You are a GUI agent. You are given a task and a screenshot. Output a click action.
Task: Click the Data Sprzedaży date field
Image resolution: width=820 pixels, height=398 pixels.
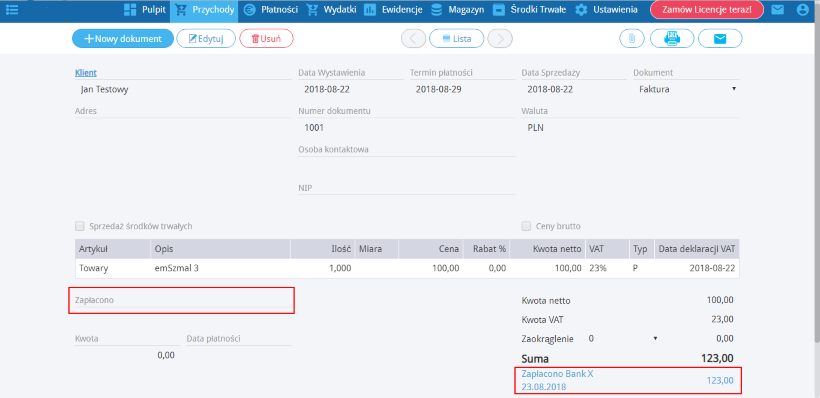pyautogui.click(x=574, y=89)
